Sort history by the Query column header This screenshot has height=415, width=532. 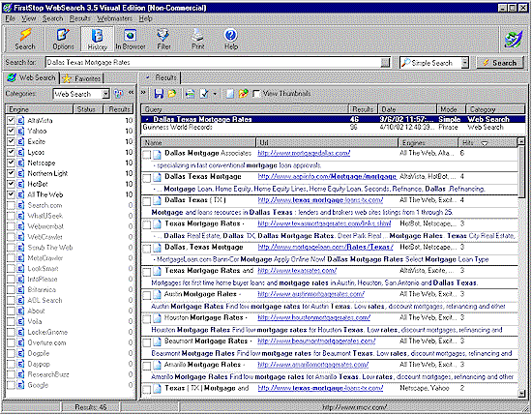click(x=245, y=109)
